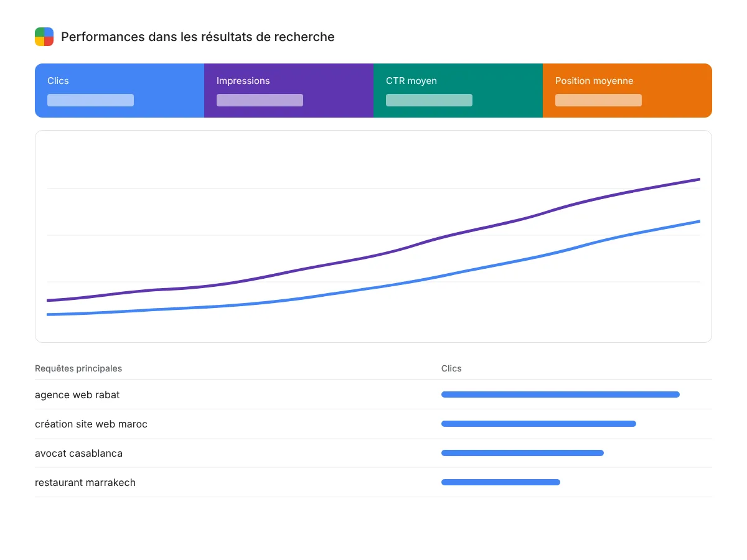The width and height of the screenshot is (747, 560).
Task: Click the value placeholder under Position moyenne
Action: [x=598, y=100]
